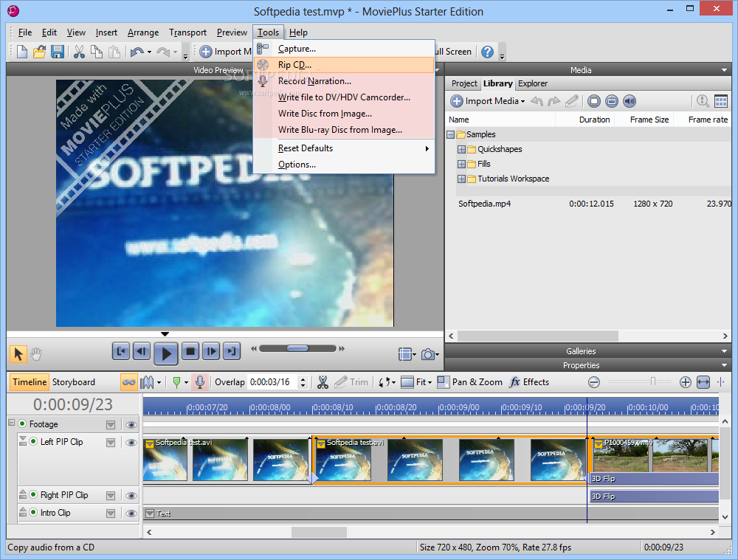Click the timeline zoom slider handle
738x560 pixels.
pyautogui.click(x=653, y=381)
